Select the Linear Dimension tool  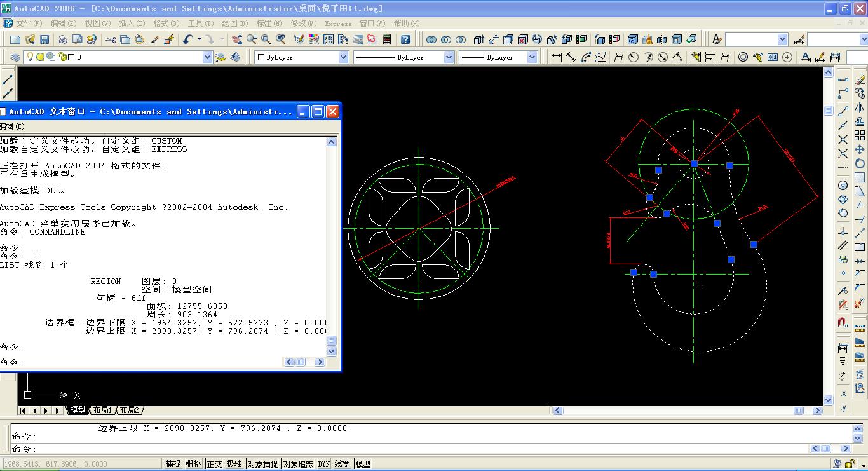[557, 57]
